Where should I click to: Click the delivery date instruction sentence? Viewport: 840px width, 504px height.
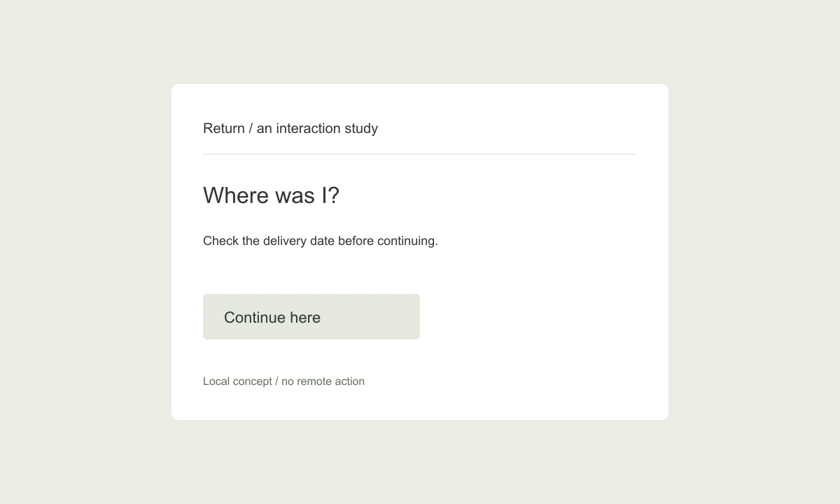pyautogui.click(x=321, y=241)
